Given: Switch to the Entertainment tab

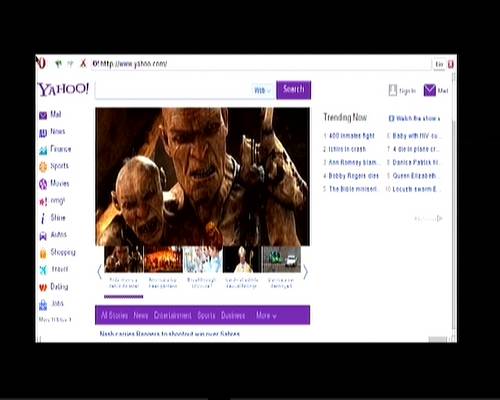Looking at the screenshot, I should pyautogui.click(x=173, y=315).
